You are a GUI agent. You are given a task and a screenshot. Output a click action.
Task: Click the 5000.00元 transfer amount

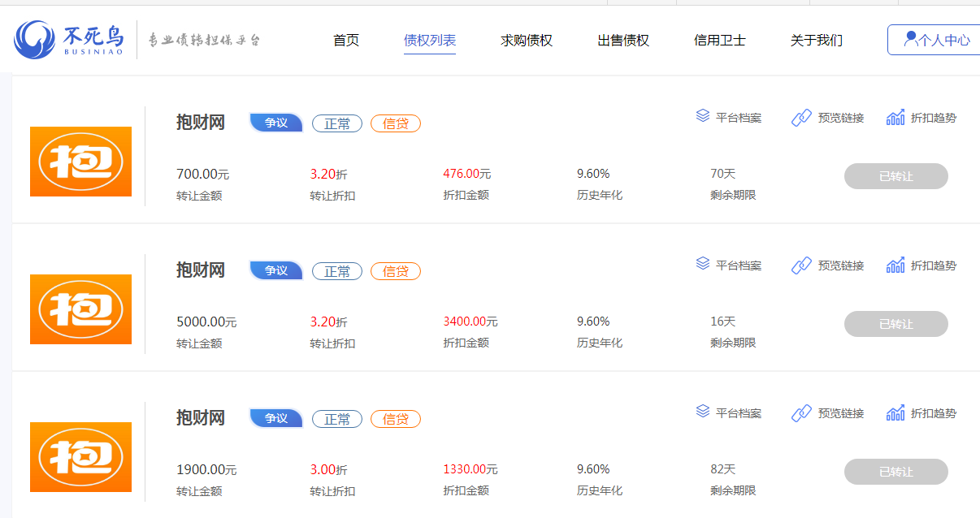click(206, 322)
